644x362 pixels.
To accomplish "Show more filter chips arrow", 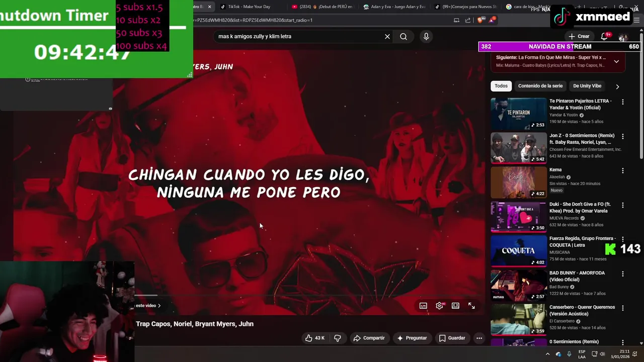I will point(617,86).
